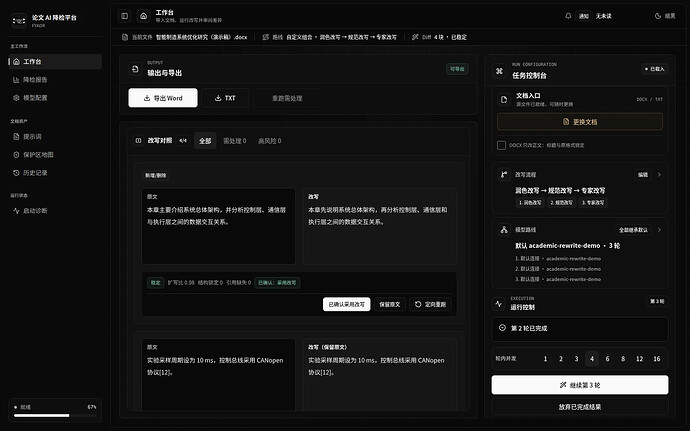Image resolution: width=690 pixels, height=431 pixels.
Task: Click the 放弃已完成结果 button
Action: click(580, 407)
